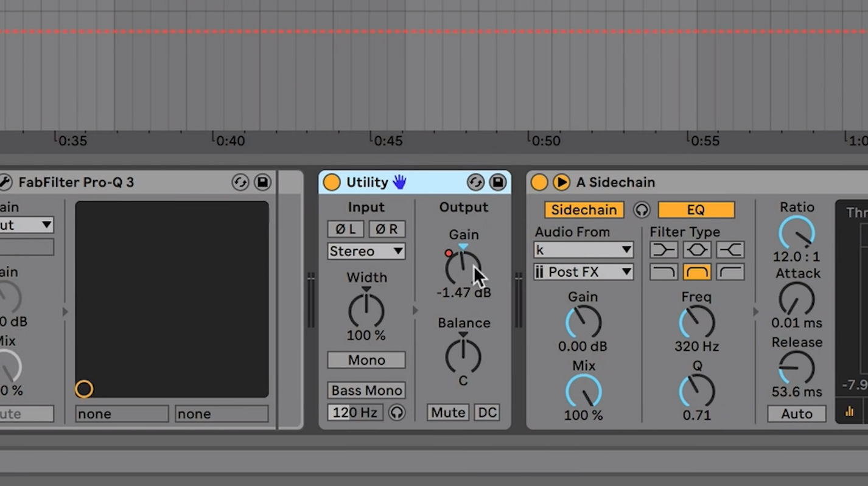Select the peak (bell) filter type
868x486 pixels.
(x=696, y=249)
